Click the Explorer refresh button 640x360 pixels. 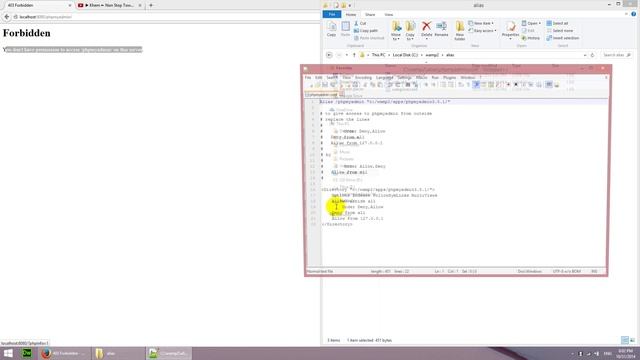[x=592, y=55]
